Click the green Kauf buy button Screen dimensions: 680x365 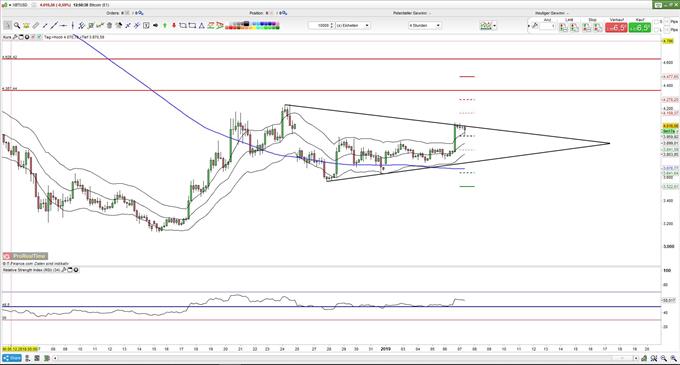coord(640,27)
